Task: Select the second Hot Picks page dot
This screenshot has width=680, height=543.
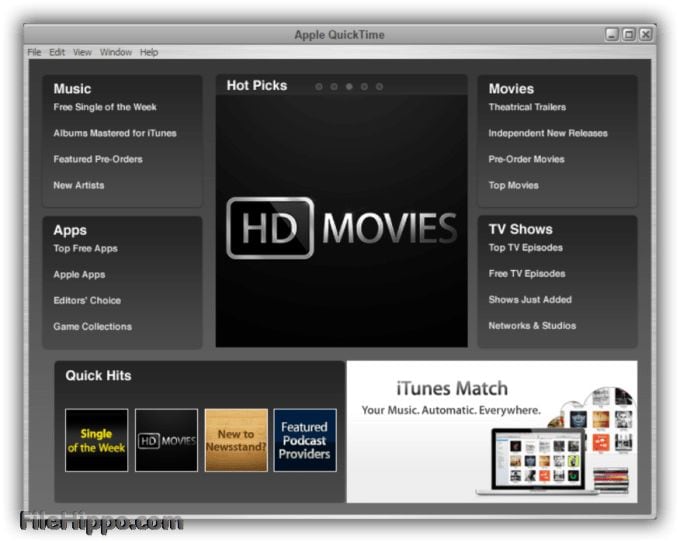Action: tap(334, 87)
